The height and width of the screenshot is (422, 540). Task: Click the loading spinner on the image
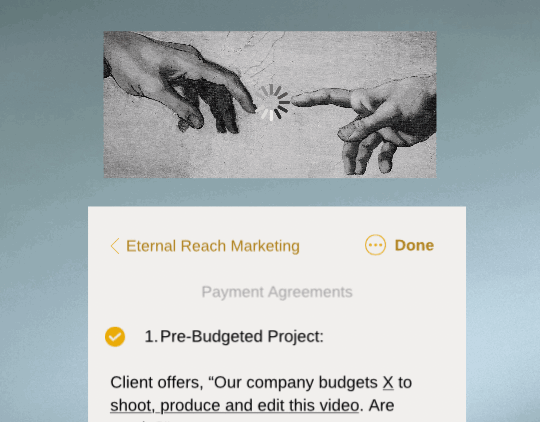coord(272,102)
